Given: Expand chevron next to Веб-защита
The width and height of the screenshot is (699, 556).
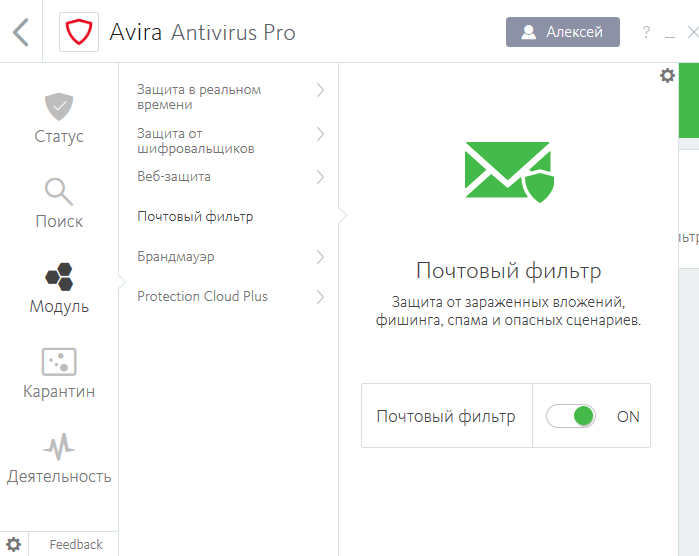Looking at the screenshot, I should pyautogui.click(x=320, y=177).
